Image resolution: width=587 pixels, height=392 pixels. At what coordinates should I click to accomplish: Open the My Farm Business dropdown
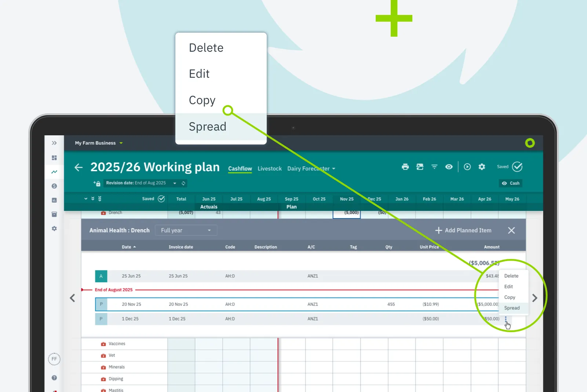99,143
